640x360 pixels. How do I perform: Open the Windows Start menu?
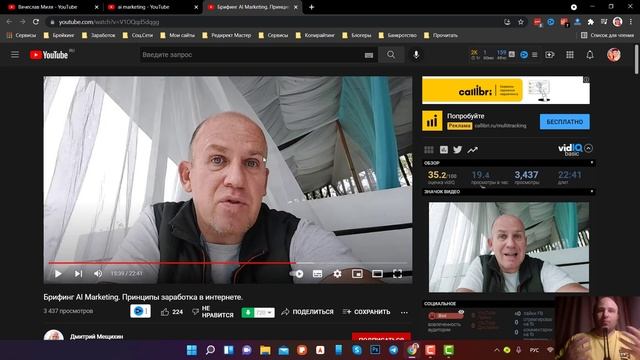click(191, 350)
